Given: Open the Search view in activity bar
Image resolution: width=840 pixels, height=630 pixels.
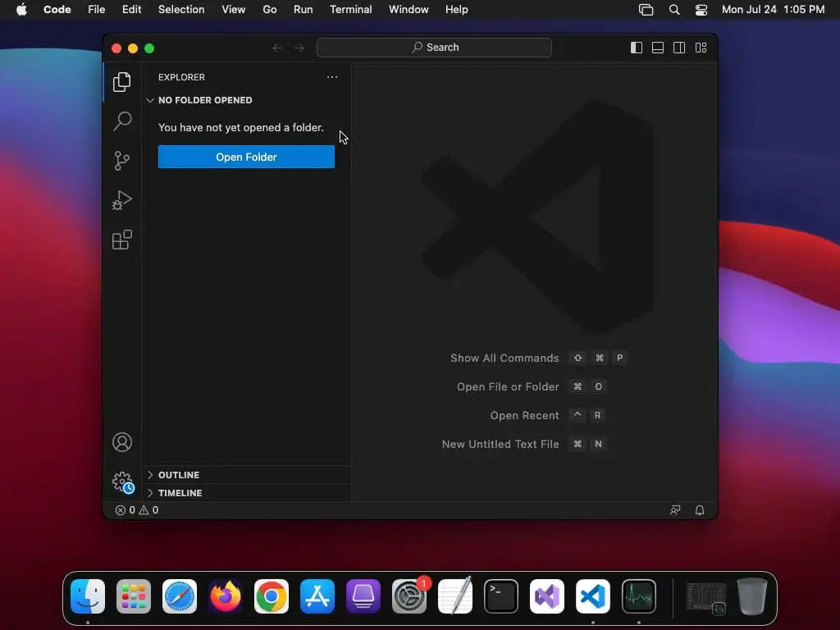Looking at the screenshot, I should [x=122, y=121].
